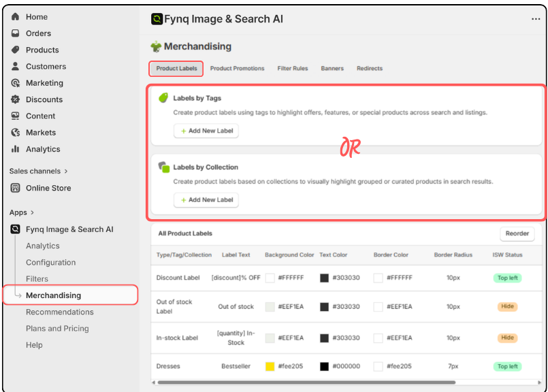
Task: Click the '#000000' text color value
Action: coord(346,366)
